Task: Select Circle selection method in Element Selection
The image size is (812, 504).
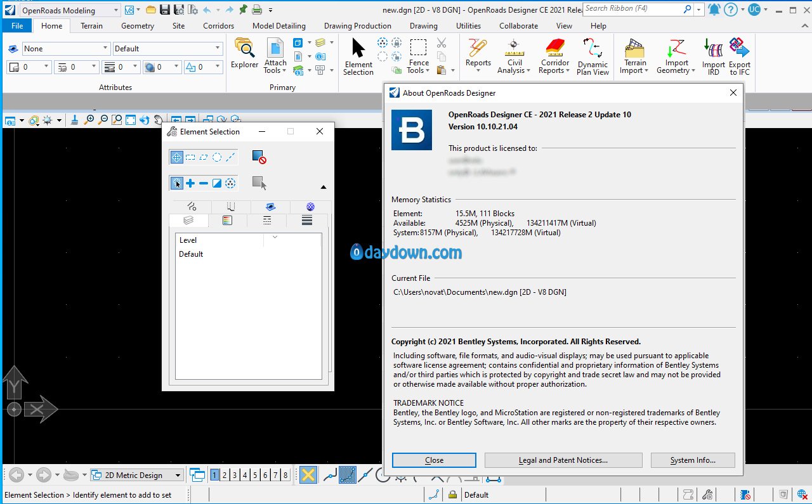Action: coord(217,157)
